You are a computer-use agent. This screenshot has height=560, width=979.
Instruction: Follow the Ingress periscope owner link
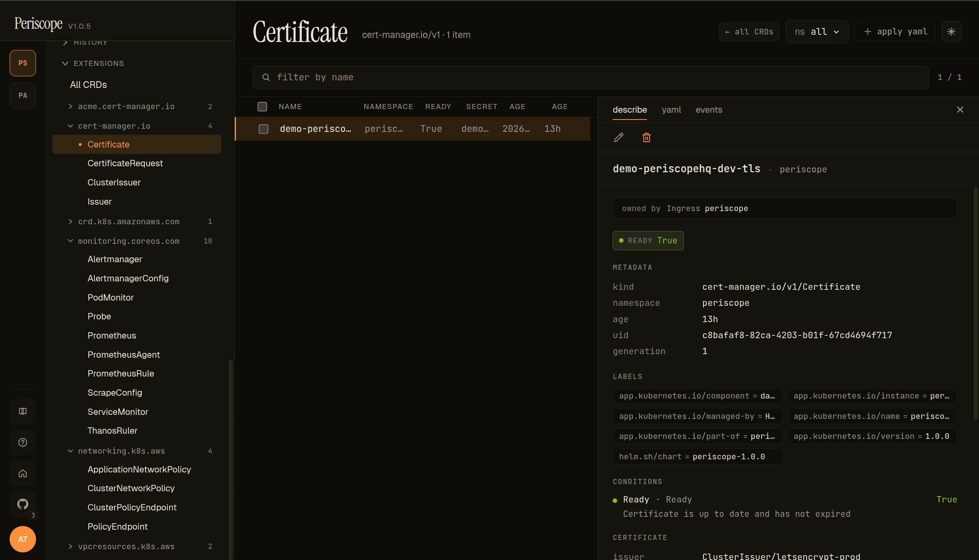(707, 208)
